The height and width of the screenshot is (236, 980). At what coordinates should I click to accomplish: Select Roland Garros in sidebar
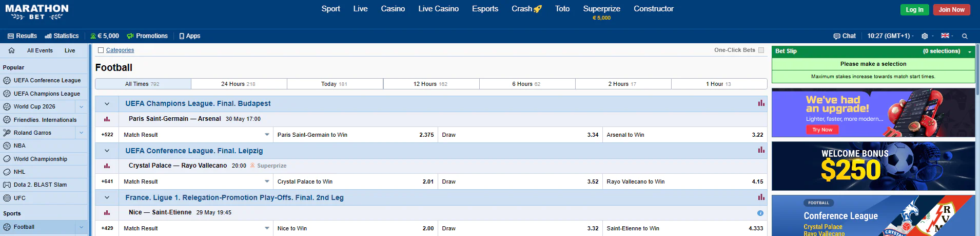click(x=32, y=133)
